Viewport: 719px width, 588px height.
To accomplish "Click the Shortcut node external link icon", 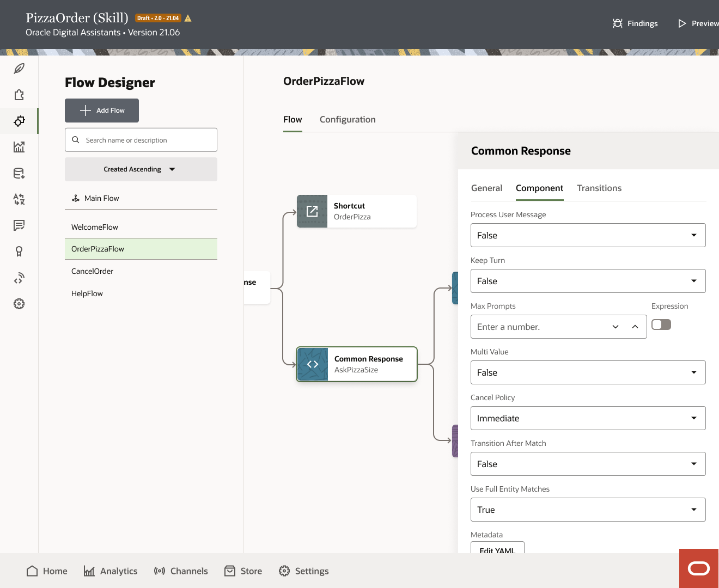I will pos(312,211).
